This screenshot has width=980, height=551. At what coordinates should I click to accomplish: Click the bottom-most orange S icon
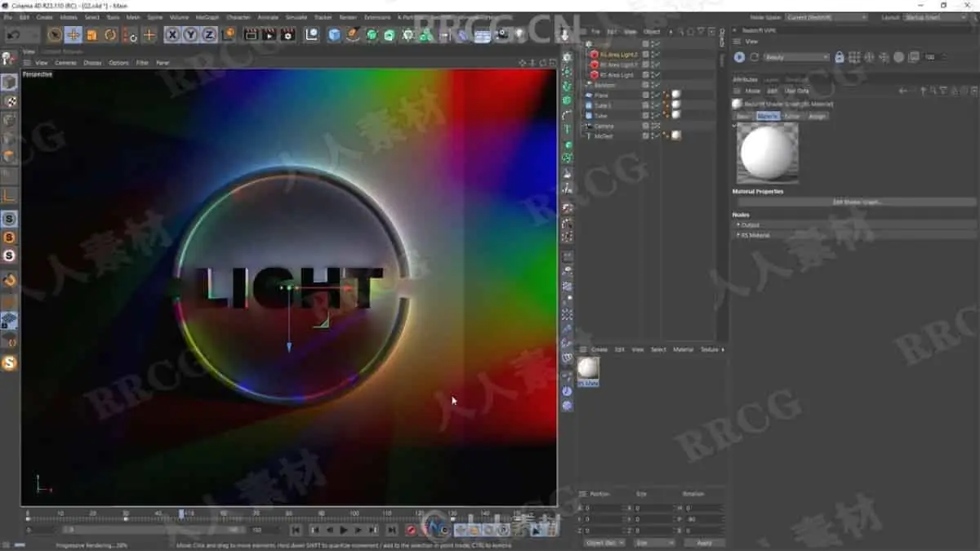tap(10, 363)
